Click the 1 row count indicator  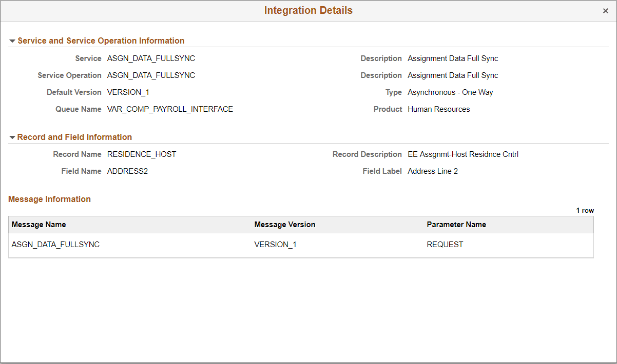tap(585, 210)
